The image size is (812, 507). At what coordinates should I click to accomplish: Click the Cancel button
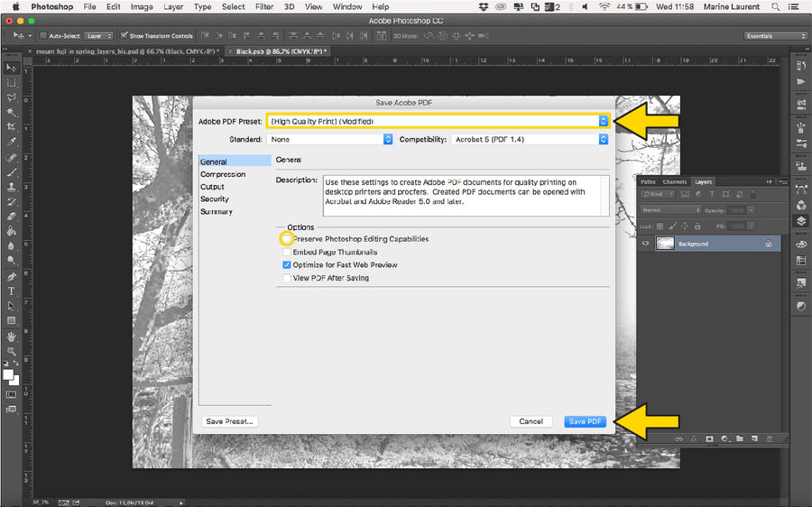[x=531, y=421]
